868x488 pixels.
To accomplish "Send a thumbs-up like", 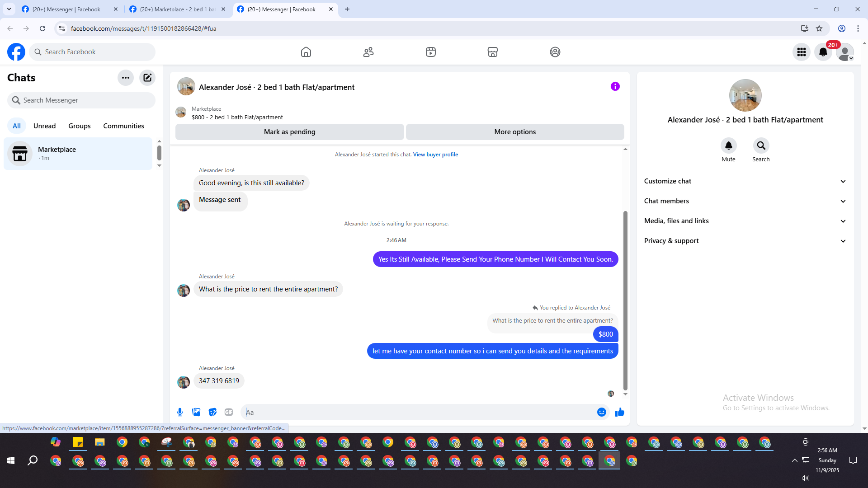I will click(619, 412).
